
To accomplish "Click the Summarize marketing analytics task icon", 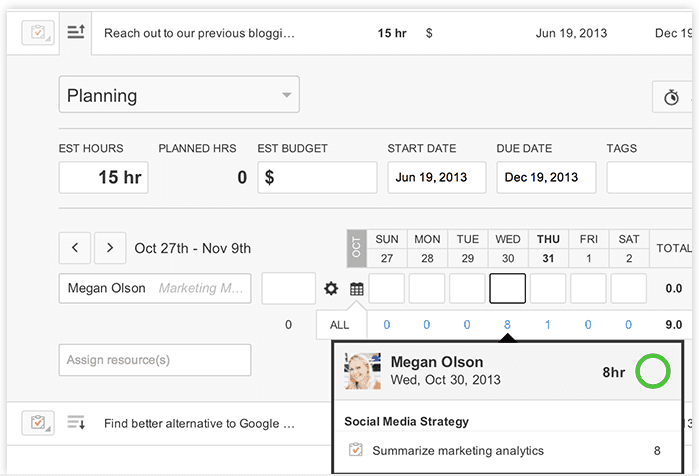I will [354, 451].
